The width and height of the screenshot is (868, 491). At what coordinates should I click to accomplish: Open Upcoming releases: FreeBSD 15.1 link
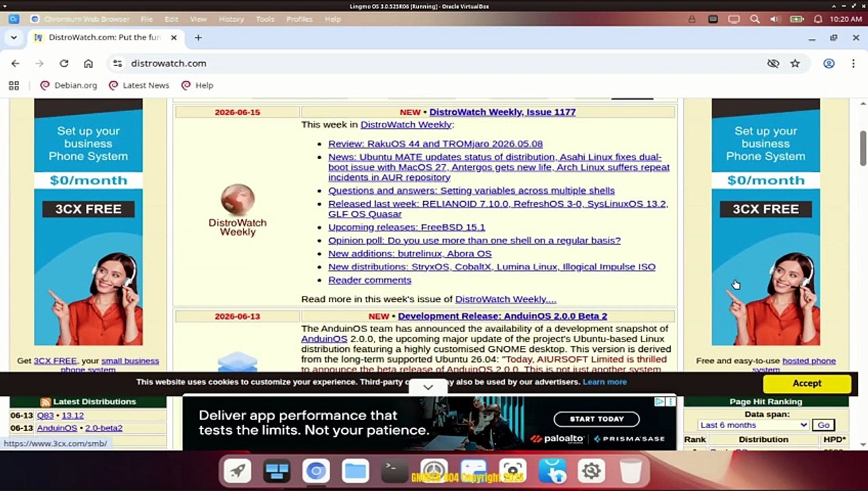tap(407, 227)
